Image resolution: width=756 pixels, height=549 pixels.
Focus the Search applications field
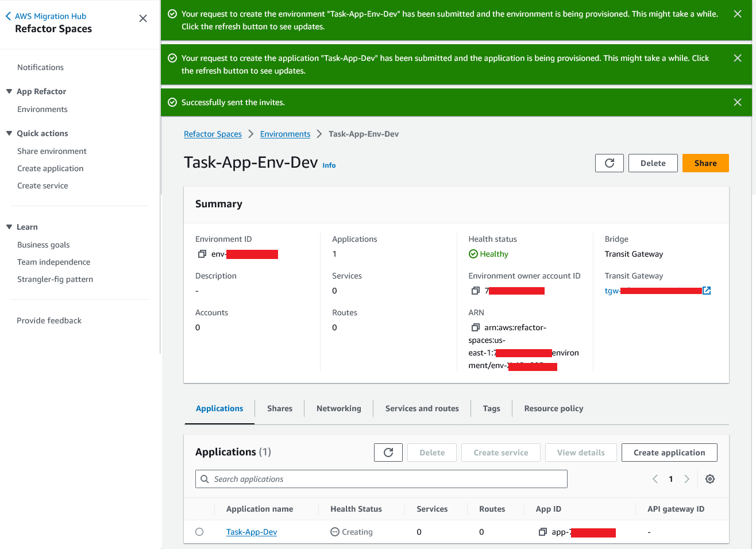[x=381, y=479]
